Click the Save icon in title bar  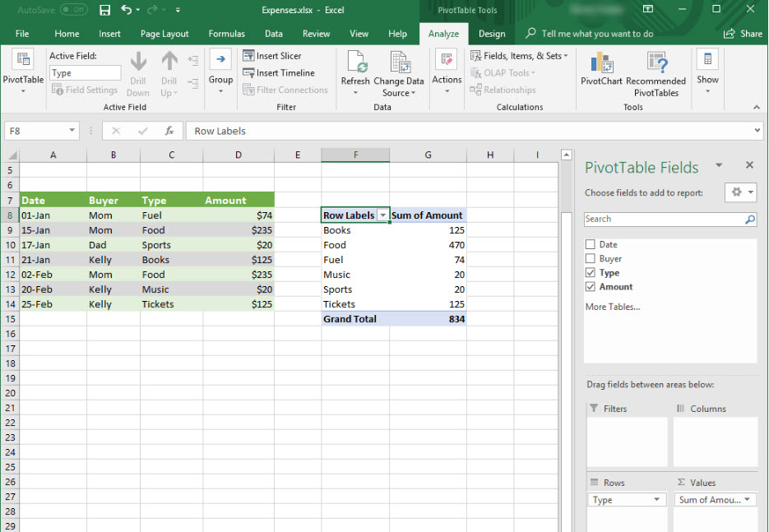pos(104,10)
